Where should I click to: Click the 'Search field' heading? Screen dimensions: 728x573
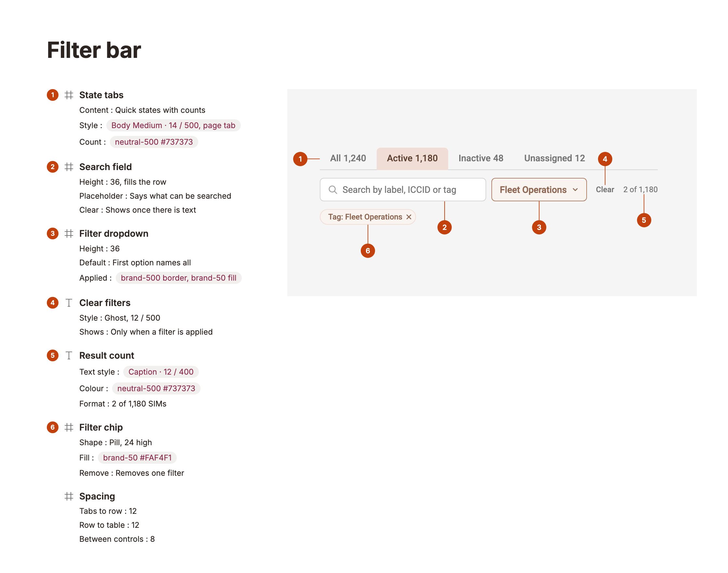pyautogui.click(x=105, y=167)
